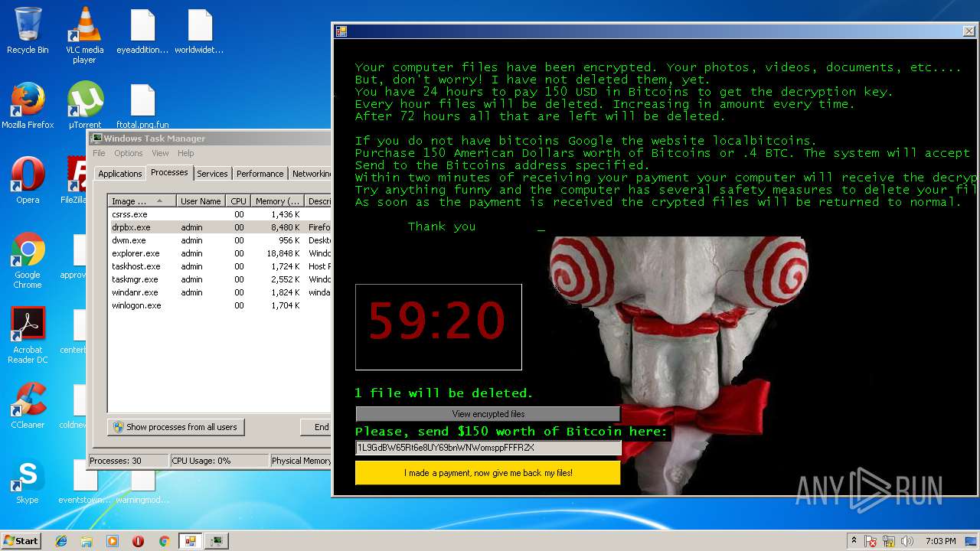Select the eyeaddition file on desktop
Image resolution: width=980 pixels, height=551 pixels.
point(142,32)
